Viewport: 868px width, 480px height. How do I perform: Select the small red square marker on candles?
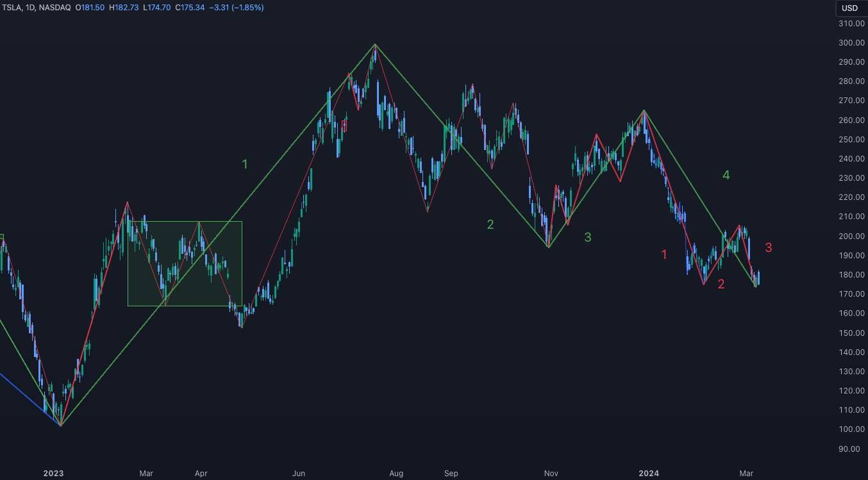coord(344,126)
